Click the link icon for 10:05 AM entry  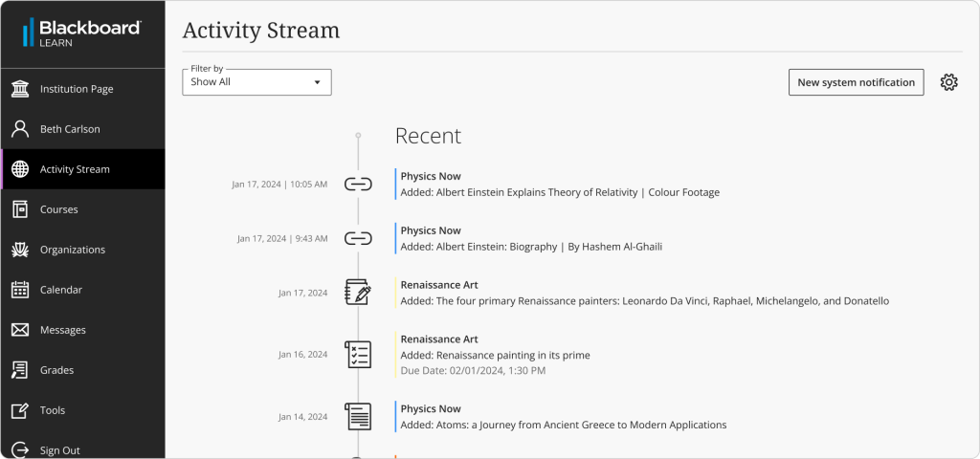click(x=358, y=184)
